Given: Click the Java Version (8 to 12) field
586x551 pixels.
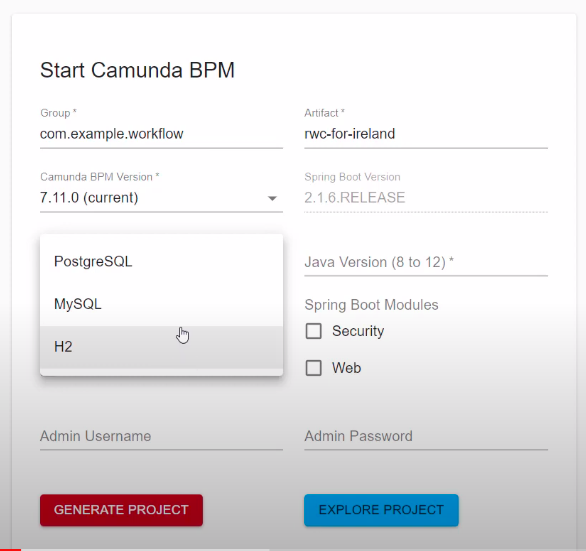Looking at the screenshot, I should tap(426, 262).
